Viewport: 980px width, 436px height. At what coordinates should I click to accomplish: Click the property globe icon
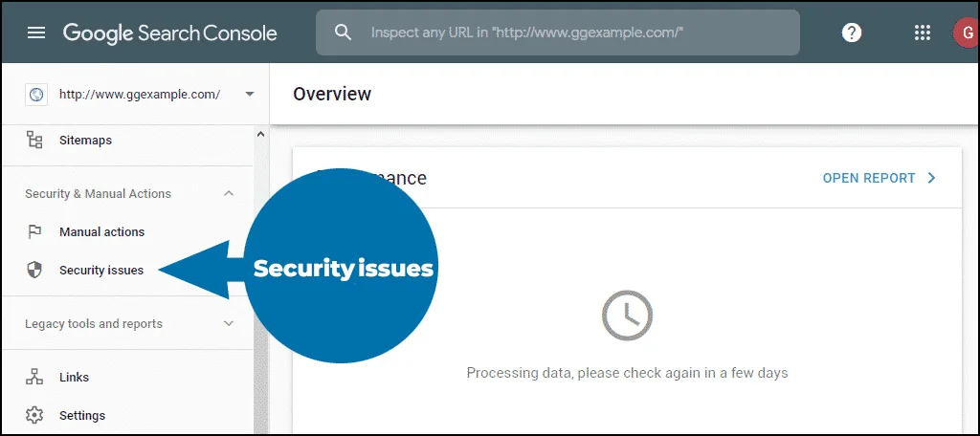(x=36, y=95)
